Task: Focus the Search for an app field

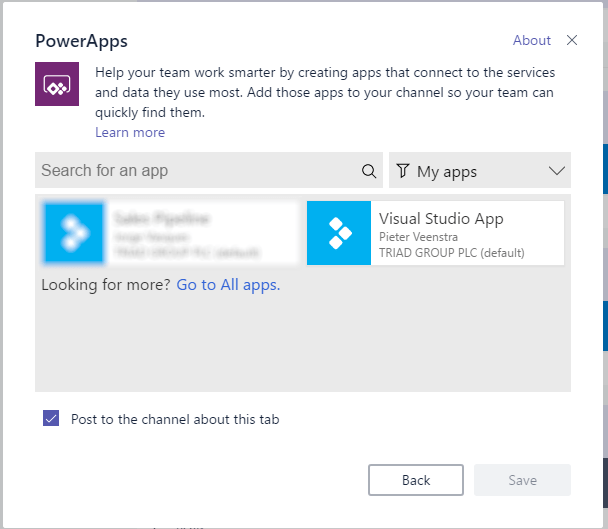Action: pyautogui.click(x=209, y=170)
